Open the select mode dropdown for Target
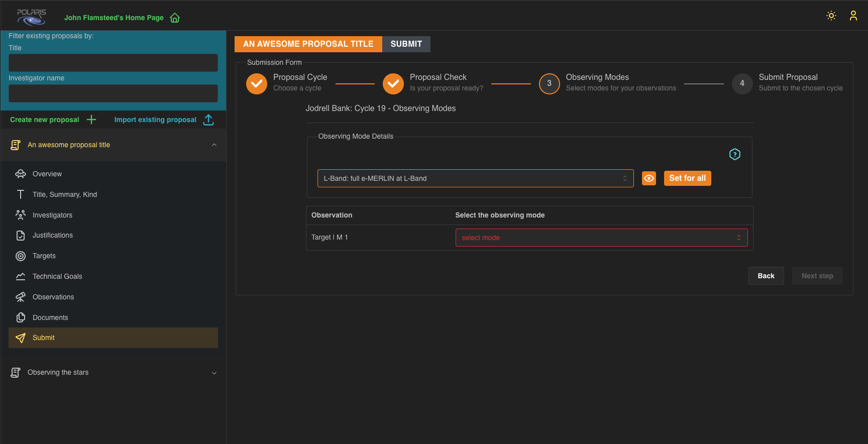 (601, 238)
